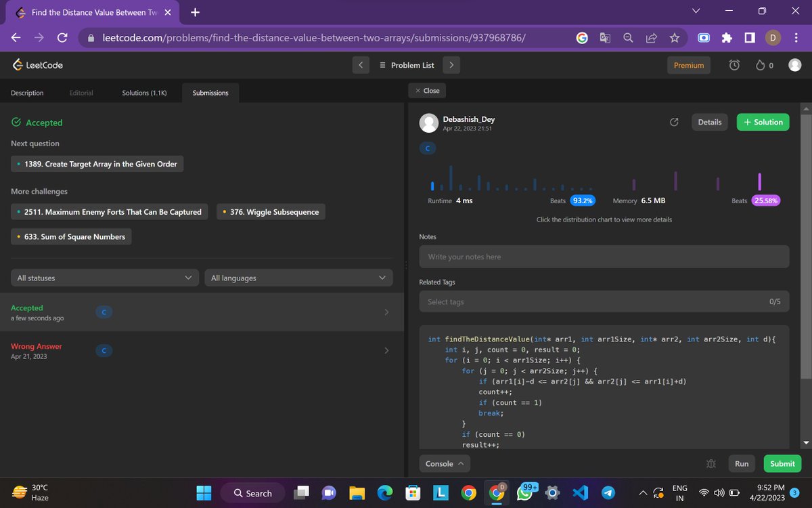The height and width of the screenshot is (508, 812).
Task: Bookmark this page with star icon
Action: click(x=674, y=38)
